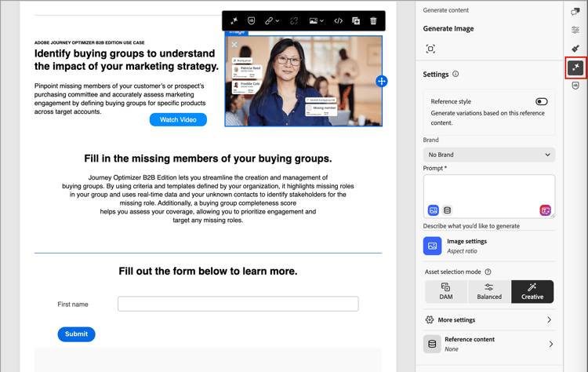
Task: Click the brand shield icon in image toolbar
Action: point(251,20)
